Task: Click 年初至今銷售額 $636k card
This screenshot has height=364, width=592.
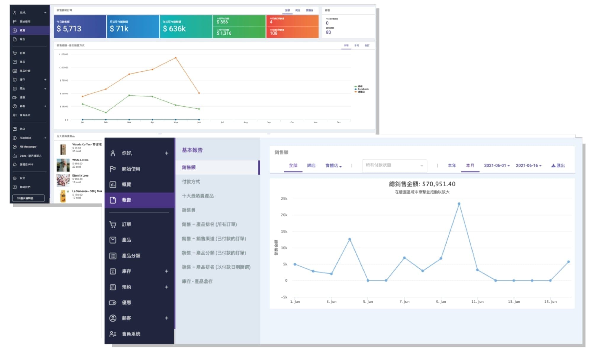Action: (186, 27)
